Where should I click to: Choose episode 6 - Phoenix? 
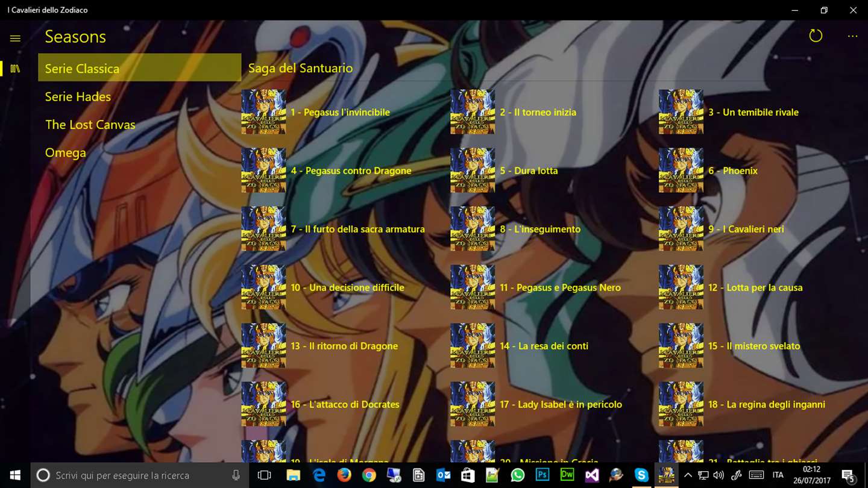click(733, 170)
